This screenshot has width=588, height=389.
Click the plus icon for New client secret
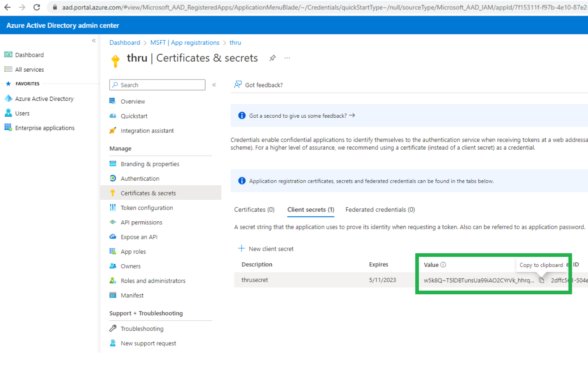click(241, 249)
